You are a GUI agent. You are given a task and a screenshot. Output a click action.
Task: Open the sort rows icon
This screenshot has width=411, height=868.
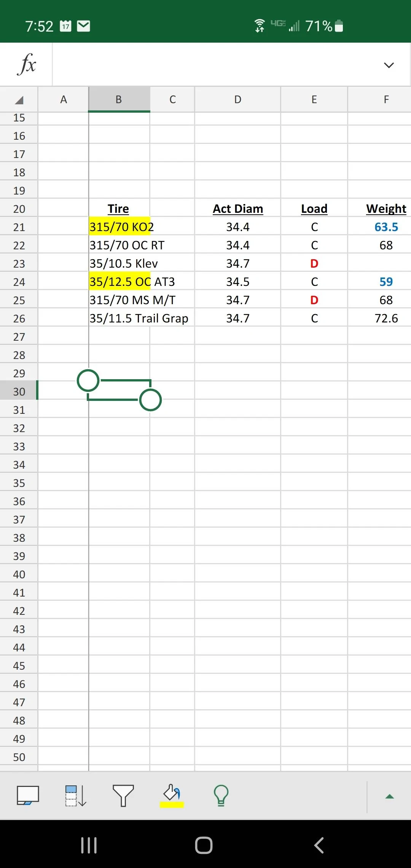point(75,796)
